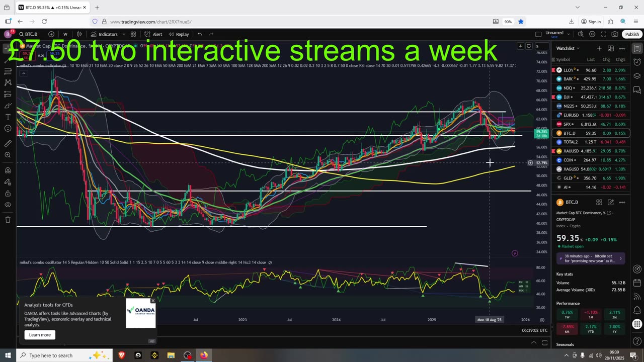The width and height of the screenshot is (644, 362).
Task: Collapse the indicator legend chevron
Action: click(23, 73)
